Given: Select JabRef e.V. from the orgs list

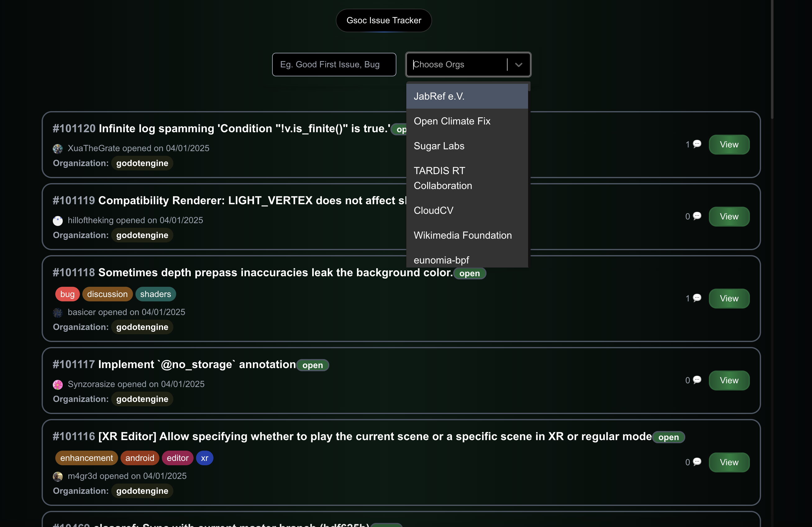Looking at the screenshot, I should pos(467,96).
